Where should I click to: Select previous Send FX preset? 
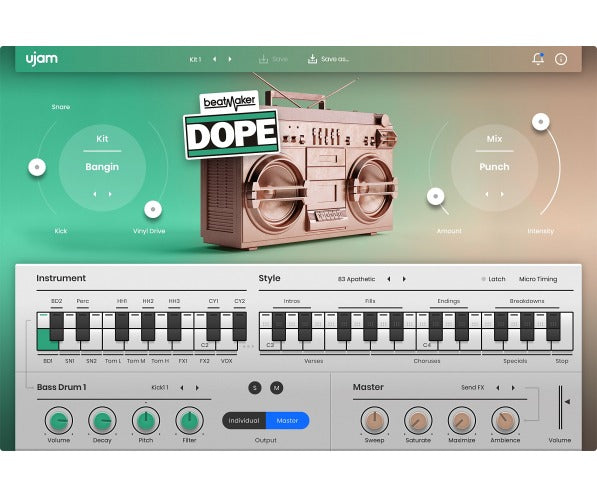point(498,388)
